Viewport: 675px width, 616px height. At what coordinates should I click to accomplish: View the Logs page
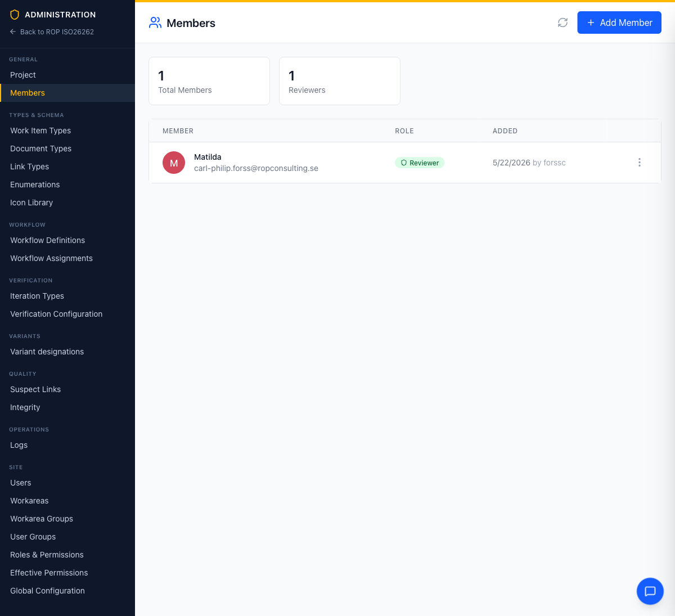(67, 445)
